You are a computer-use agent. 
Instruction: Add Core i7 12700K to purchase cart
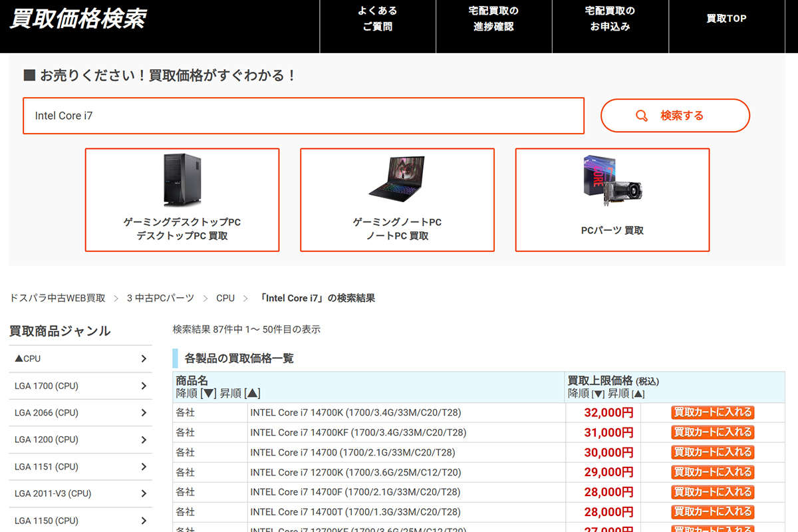(x=712, y=472)
